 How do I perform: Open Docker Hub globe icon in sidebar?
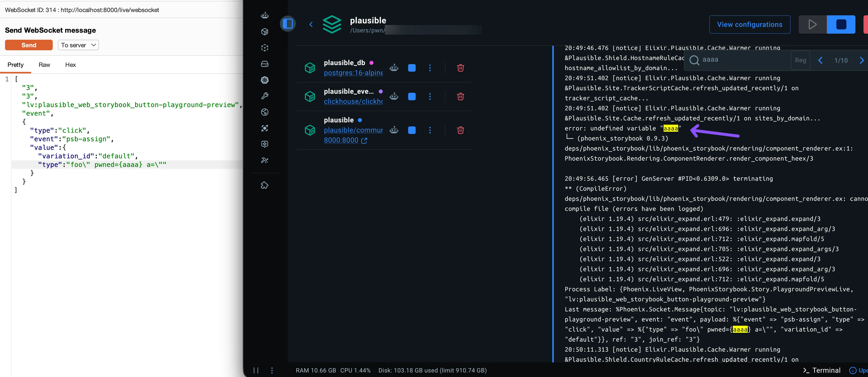tap(265, 112)
